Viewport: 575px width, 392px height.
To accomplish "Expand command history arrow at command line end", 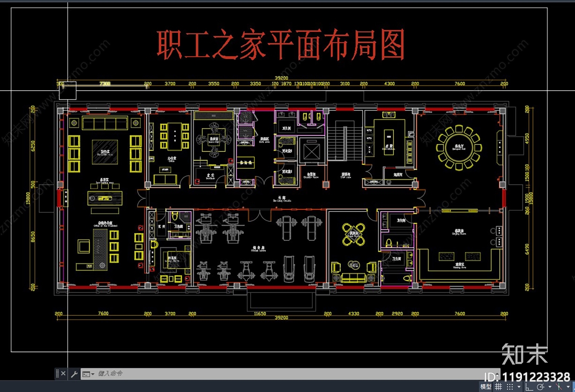I will 497,374.
